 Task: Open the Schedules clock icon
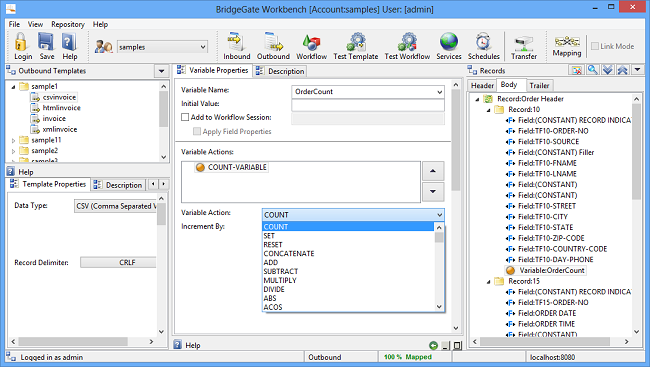[x=483, y=42]
